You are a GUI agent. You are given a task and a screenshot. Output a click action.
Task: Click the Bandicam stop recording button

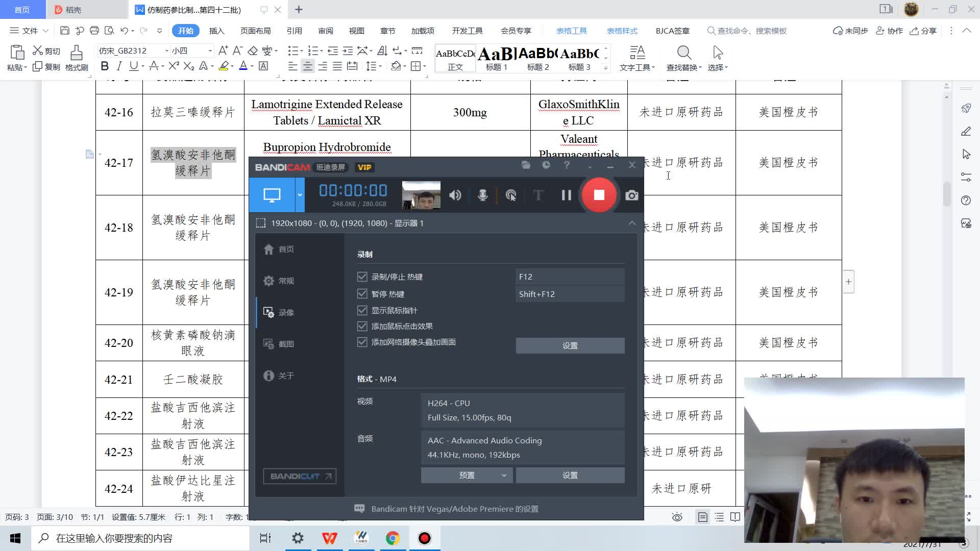tap(599, 195)
